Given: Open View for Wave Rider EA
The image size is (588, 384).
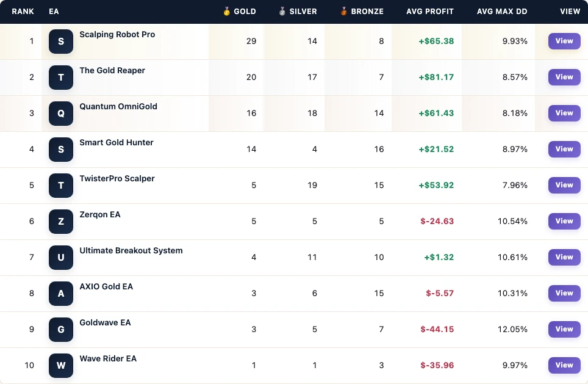Looking at the screenshot, I should [564, 365].
